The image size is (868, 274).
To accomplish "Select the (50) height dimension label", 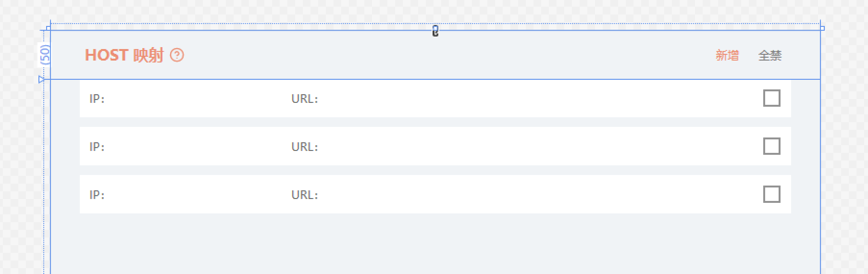I will (x=45, y=55).
